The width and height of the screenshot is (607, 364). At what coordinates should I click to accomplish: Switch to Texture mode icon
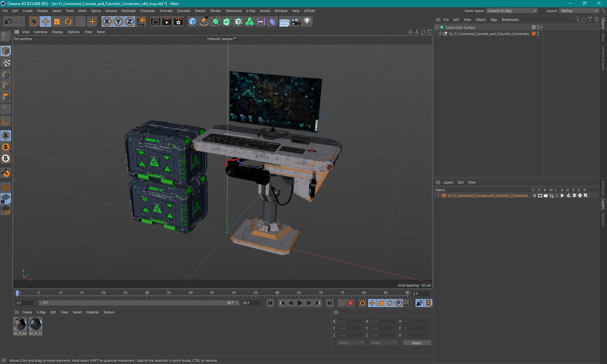point(6,63)
